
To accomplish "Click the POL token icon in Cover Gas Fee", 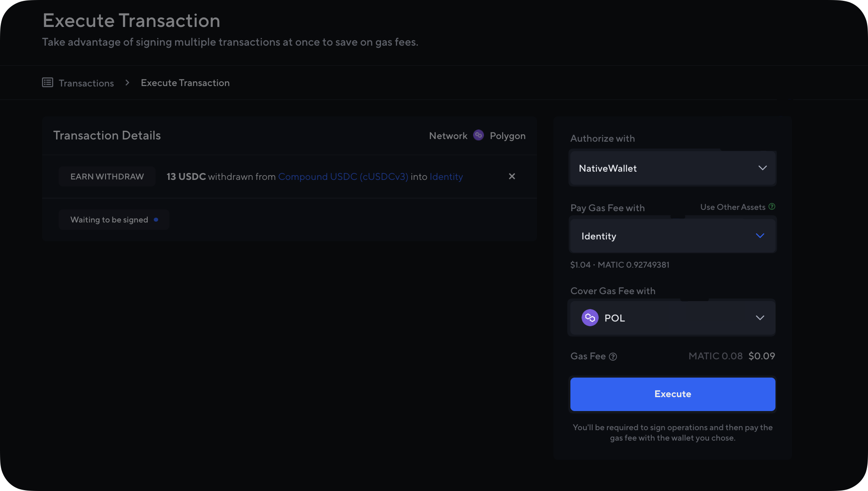I will pos(590,318).
